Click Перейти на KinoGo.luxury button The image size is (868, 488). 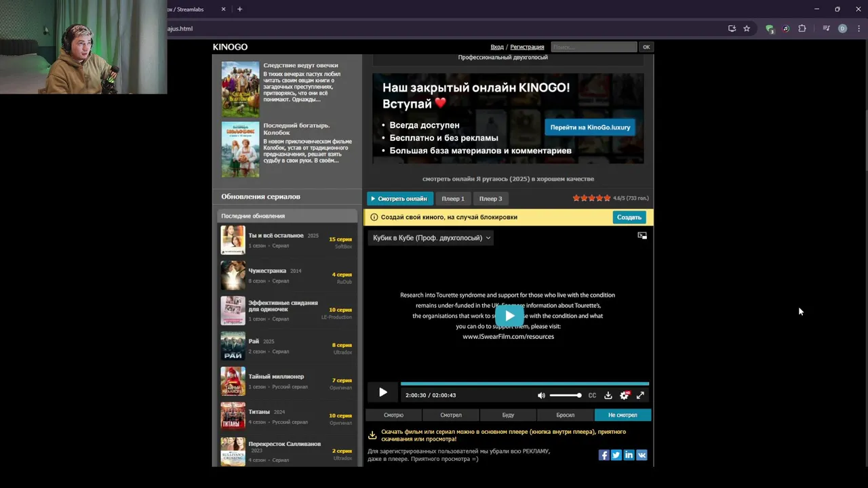[590, 127]
